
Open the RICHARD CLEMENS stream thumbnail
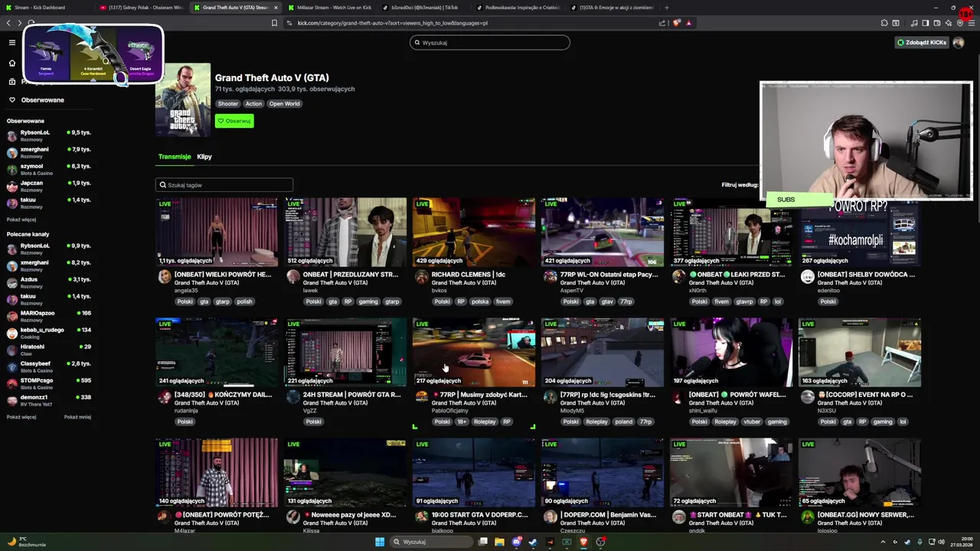(x=474, y=232)
